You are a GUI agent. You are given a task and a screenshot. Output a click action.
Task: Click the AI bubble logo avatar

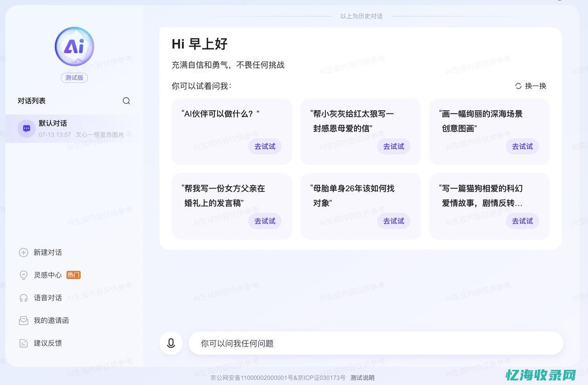click(x=74, y=46)
